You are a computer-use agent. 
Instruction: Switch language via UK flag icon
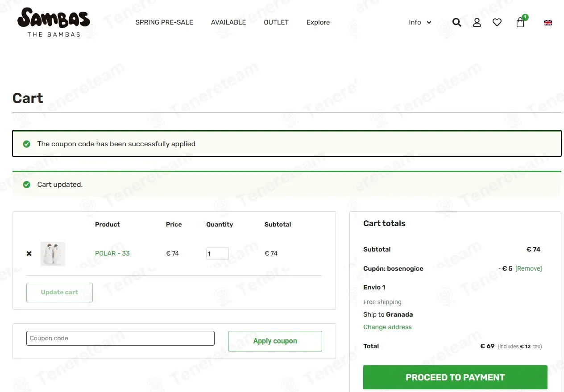point(548,23)
